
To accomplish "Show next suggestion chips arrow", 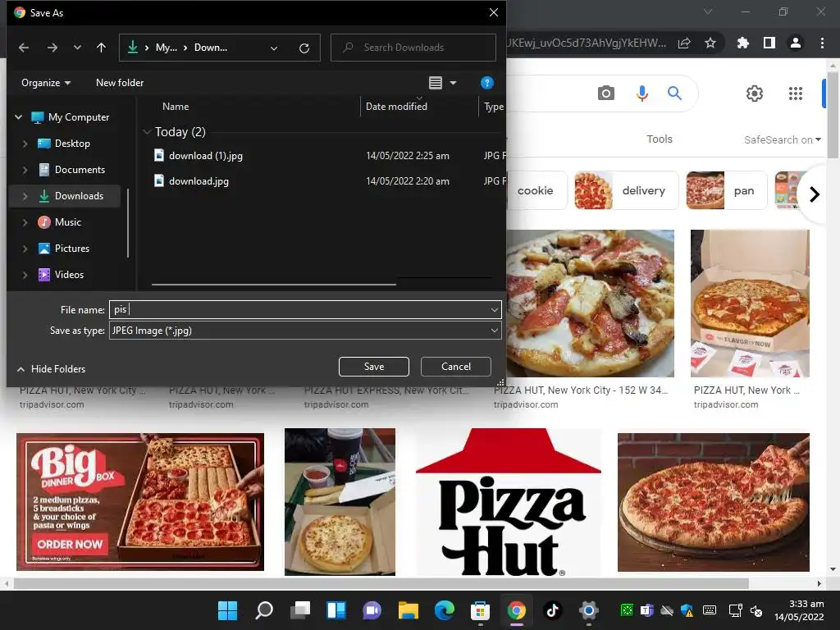I will (814, 194).
